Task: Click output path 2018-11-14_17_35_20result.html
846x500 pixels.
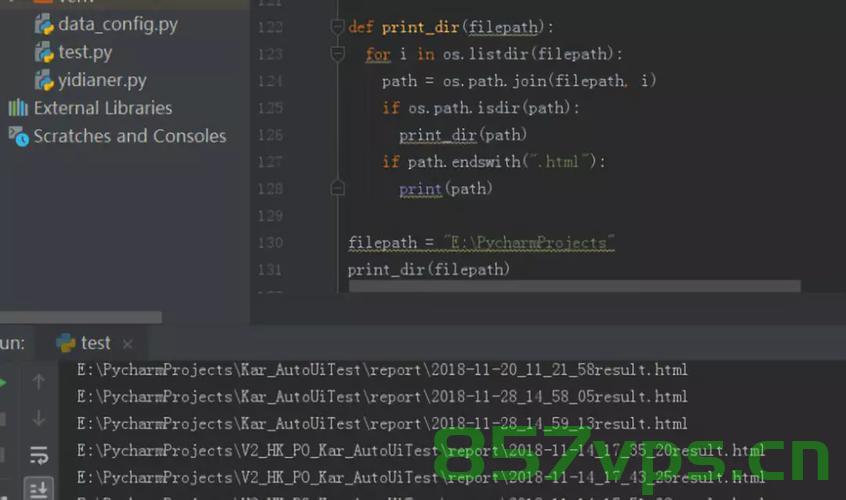Action: pyautogui.click(x=421, y=451)
